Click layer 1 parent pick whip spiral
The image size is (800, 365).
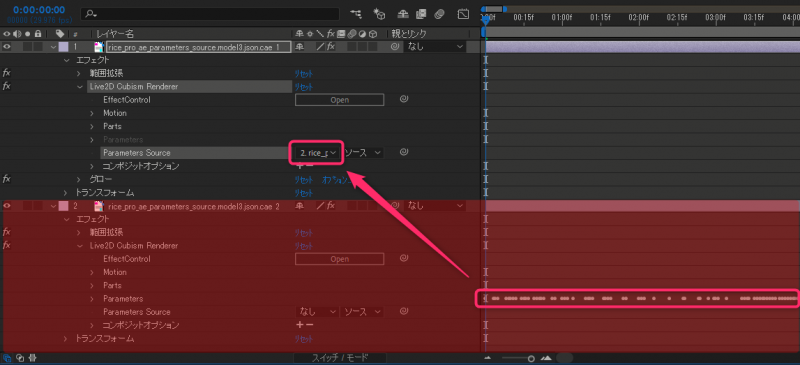click(395, 47)
